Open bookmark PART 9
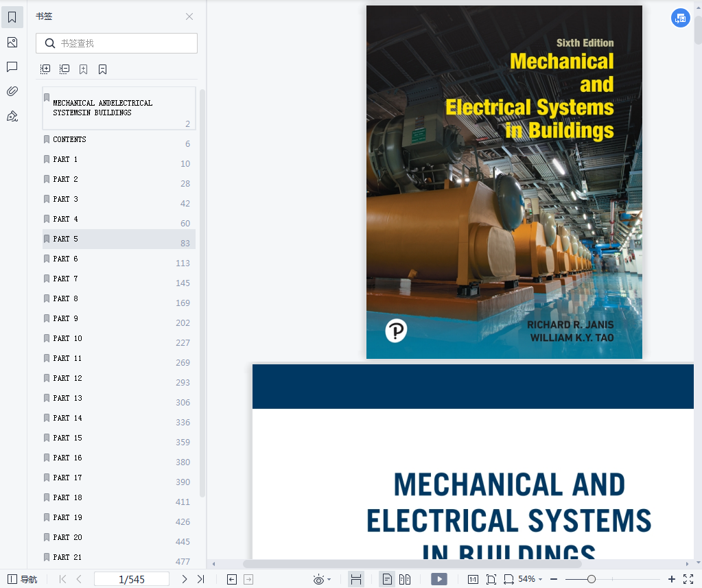 click(x=119, y=318)
